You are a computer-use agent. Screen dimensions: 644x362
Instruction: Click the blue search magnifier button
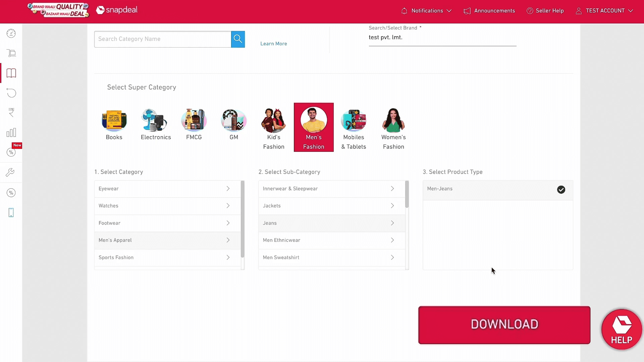tap(238, 39)
